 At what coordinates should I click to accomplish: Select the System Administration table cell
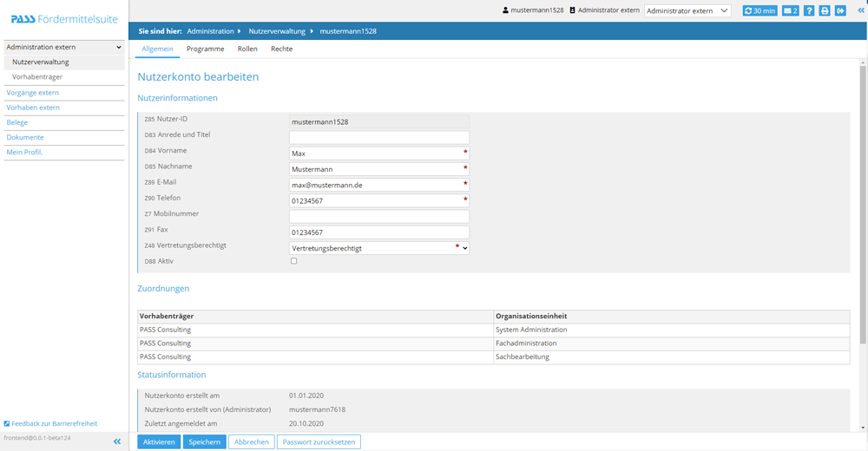tap(672, 330)
